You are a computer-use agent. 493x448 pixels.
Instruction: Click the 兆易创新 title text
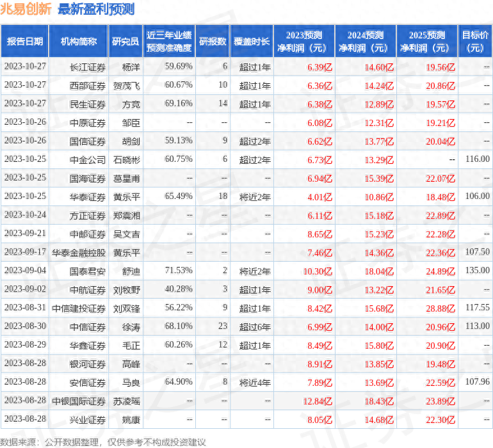pos(26,9)
